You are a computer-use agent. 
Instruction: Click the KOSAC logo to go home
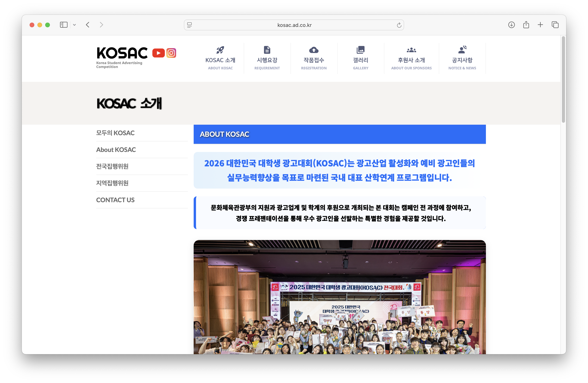122,53
